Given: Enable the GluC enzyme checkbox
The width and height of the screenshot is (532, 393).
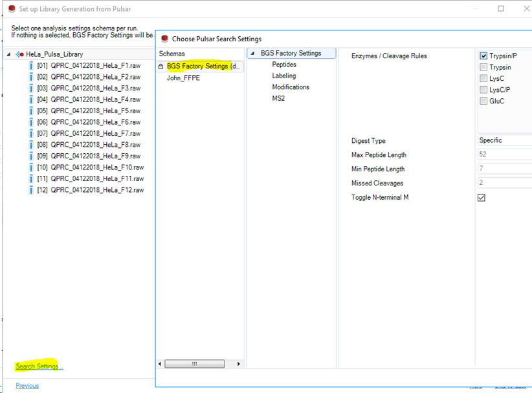Looking at the screenshot, I should tap(483, 101).
